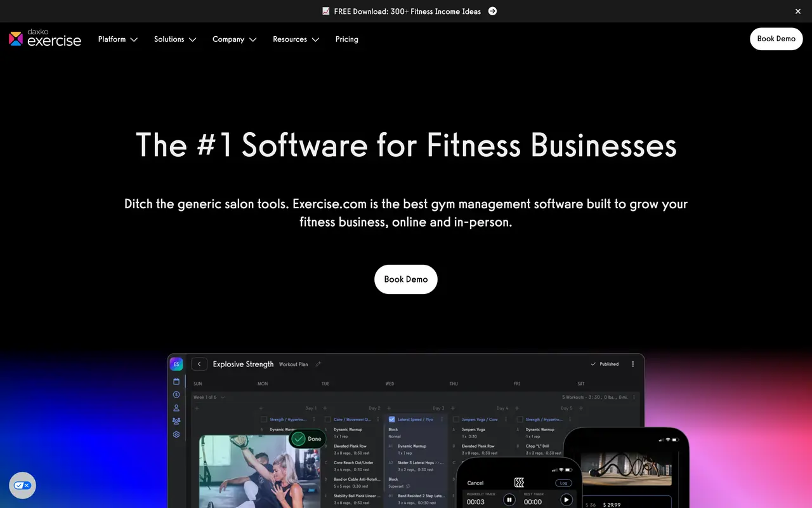
Task: Click the wavy logo icon on the phone screen
Action: (x=519, y=483)
